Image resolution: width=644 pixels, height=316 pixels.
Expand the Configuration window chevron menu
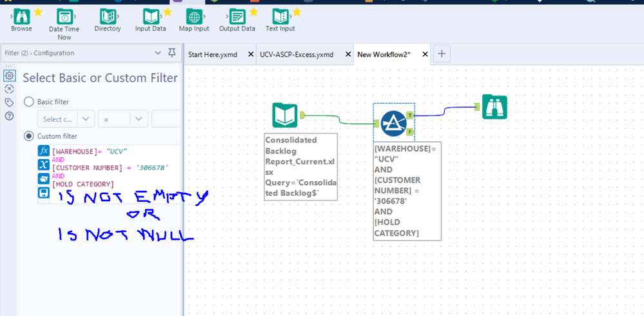click(x=158, y=53)
